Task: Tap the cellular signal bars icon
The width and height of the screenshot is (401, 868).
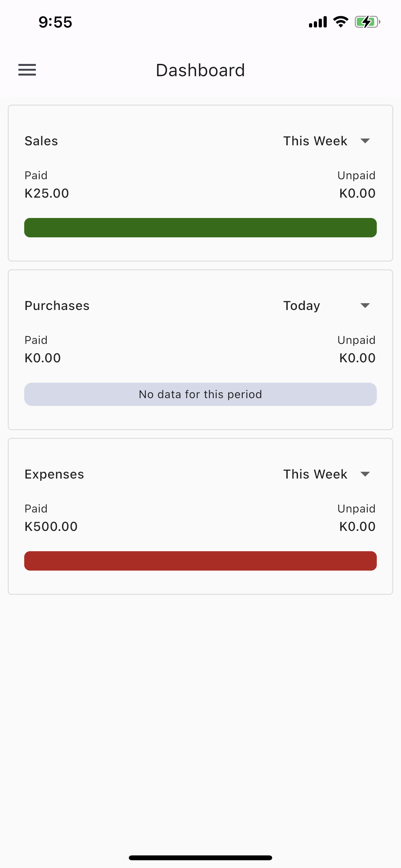Action: click(x=318, y=22)
